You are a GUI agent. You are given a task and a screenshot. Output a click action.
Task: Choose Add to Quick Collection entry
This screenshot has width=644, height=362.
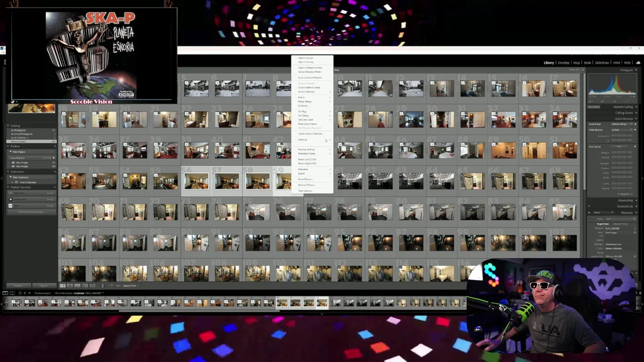pos(312,134)
